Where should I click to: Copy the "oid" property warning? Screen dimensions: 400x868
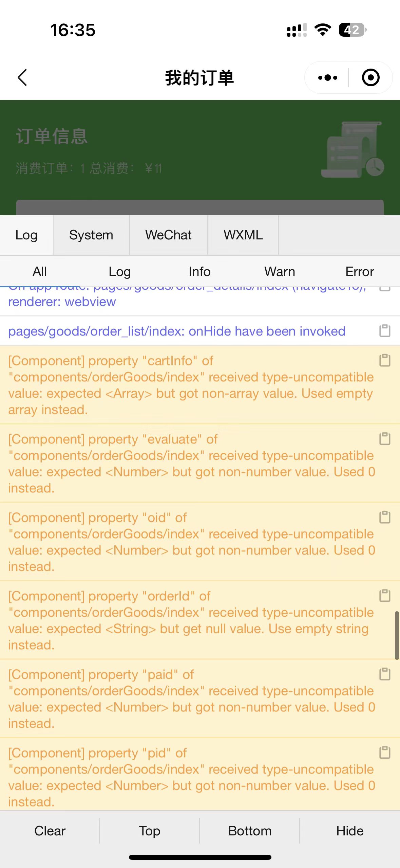[x=385, y=517]
